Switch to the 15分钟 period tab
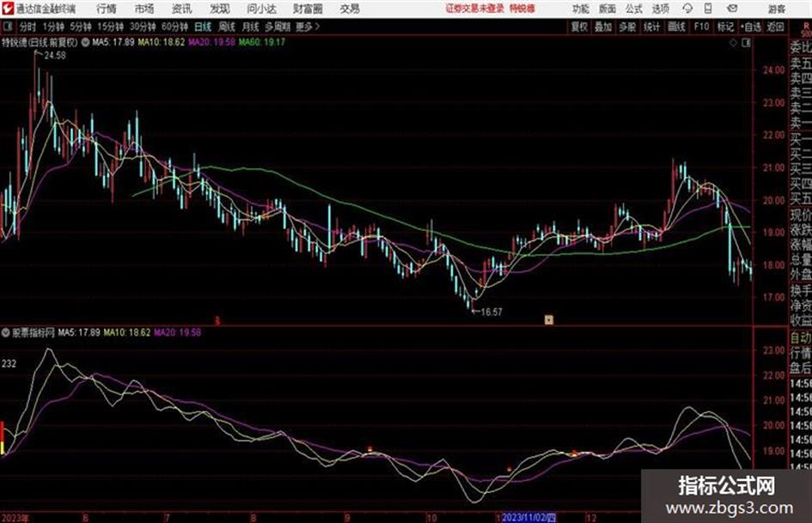812x523 pixels. click(110, 27)
